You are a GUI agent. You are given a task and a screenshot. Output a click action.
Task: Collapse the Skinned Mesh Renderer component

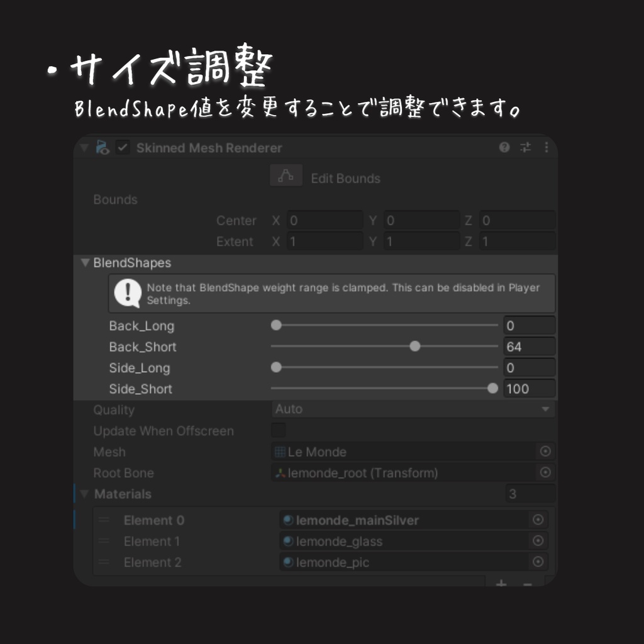84,147
